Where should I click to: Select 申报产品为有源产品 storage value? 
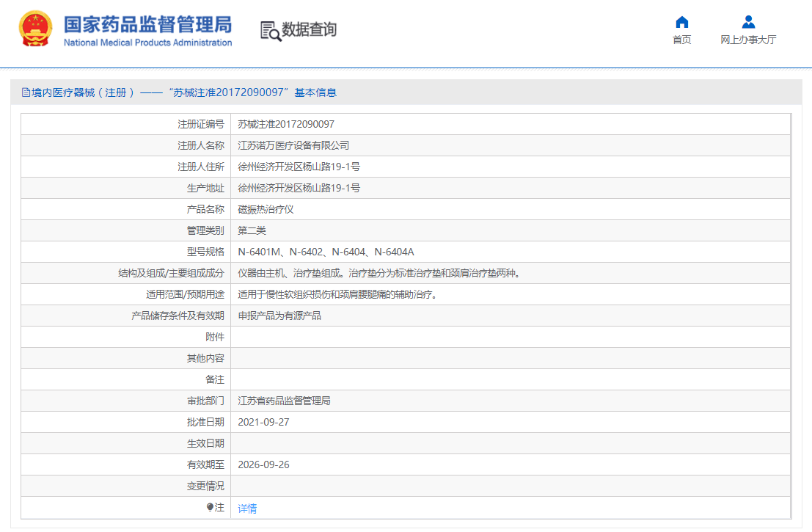click(279, 316)
